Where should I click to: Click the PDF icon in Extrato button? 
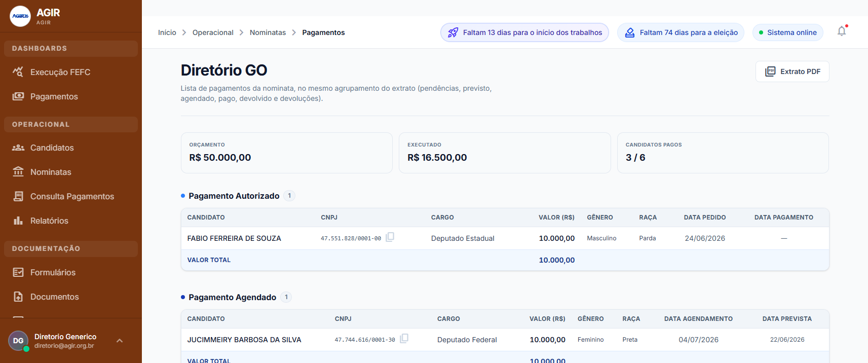tap(770, 71)
